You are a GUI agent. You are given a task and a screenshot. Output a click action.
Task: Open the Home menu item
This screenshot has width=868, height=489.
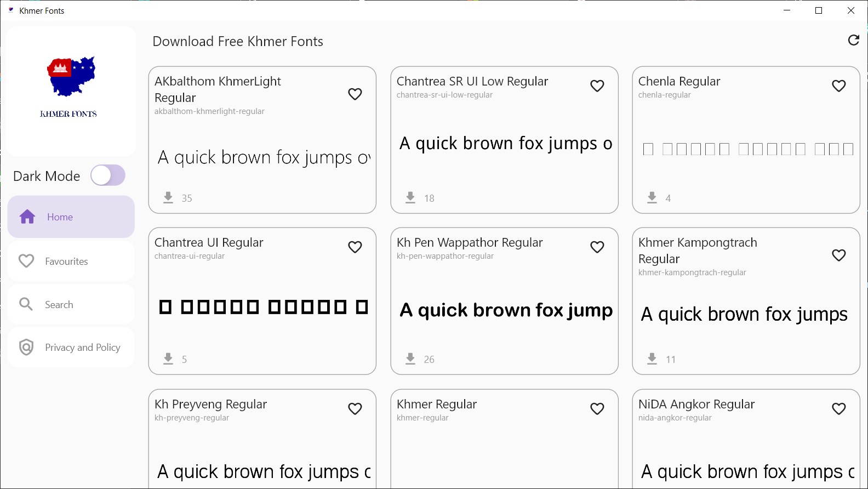pos(71,217)
